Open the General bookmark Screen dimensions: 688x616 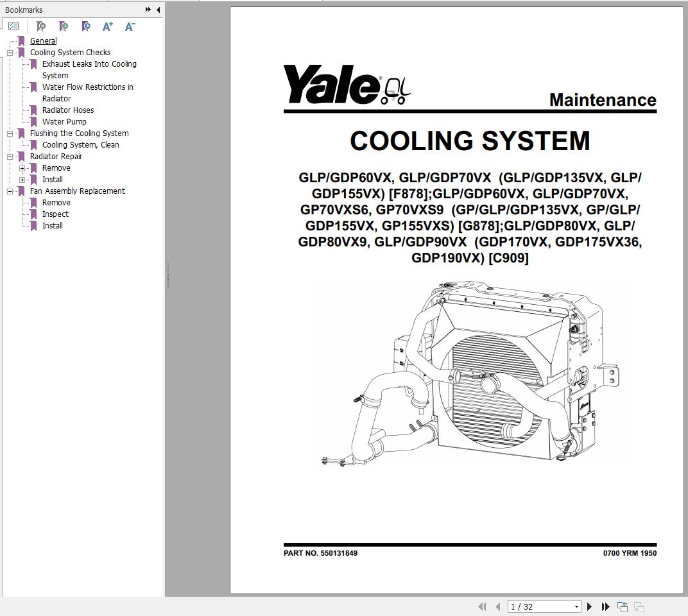[x=43, y=41]
